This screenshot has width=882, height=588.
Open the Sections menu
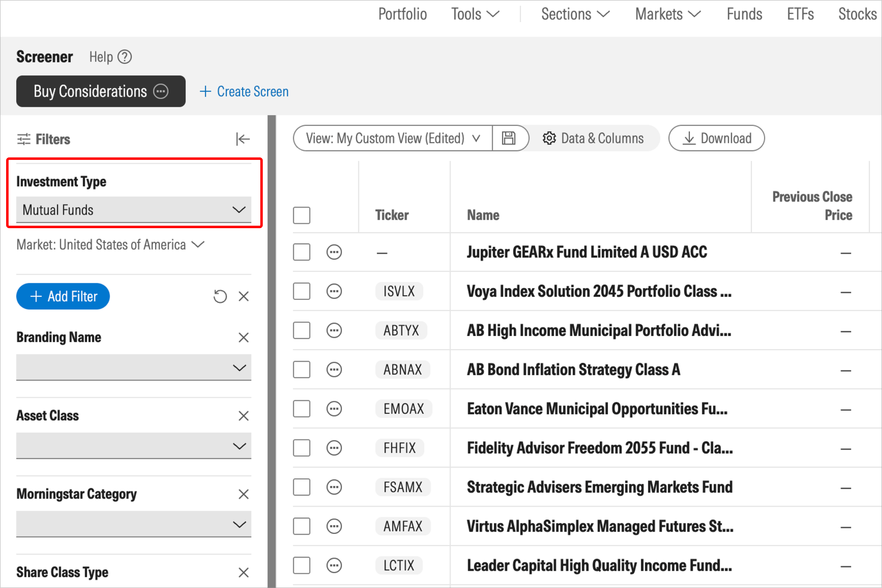(575, 14)
